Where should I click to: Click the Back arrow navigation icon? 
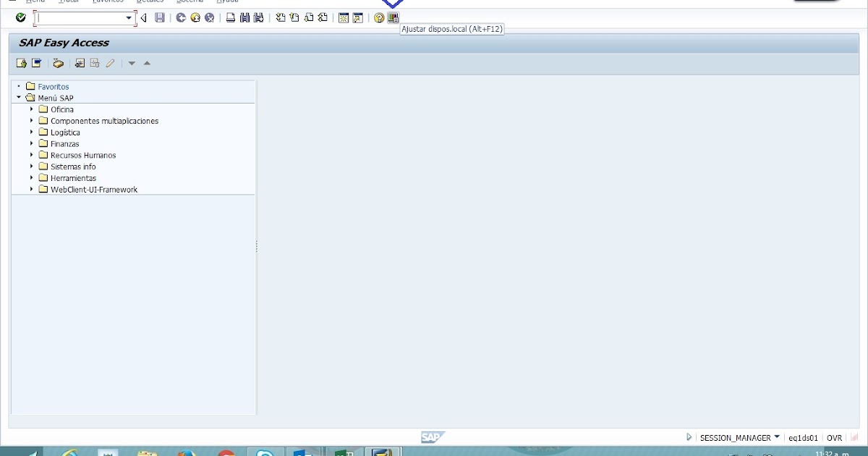tap(142, 18)
